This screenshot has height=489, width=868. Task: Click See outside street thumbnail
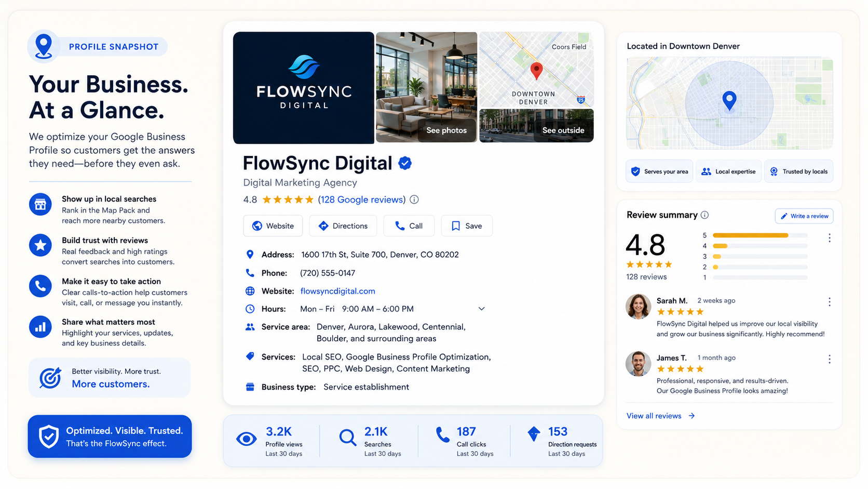pos(536,126)
